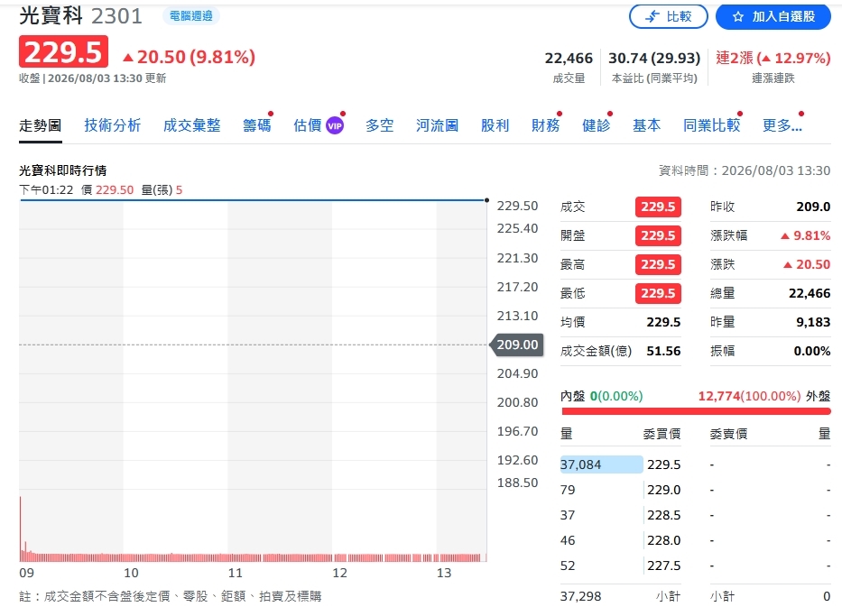Open the 技術分析 tab

112,125
